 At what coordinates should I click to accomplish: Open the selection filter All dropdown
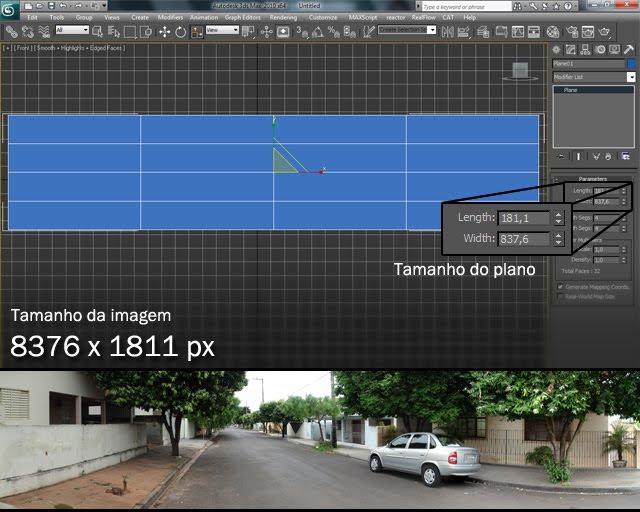coord(72,30)
